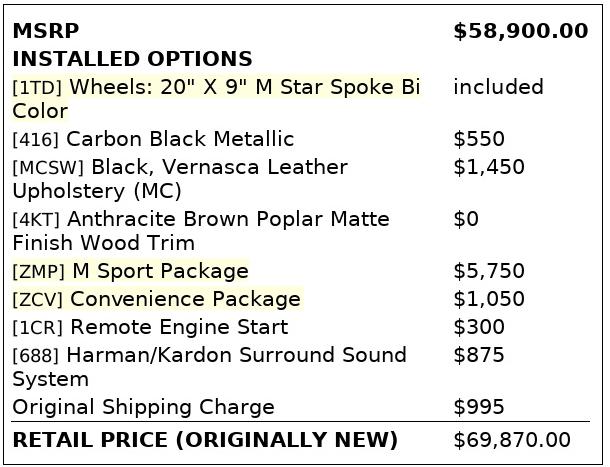The image size is (610, 467).
Task: Open the highlighted M Sport Package link
Action: [130, 271]
